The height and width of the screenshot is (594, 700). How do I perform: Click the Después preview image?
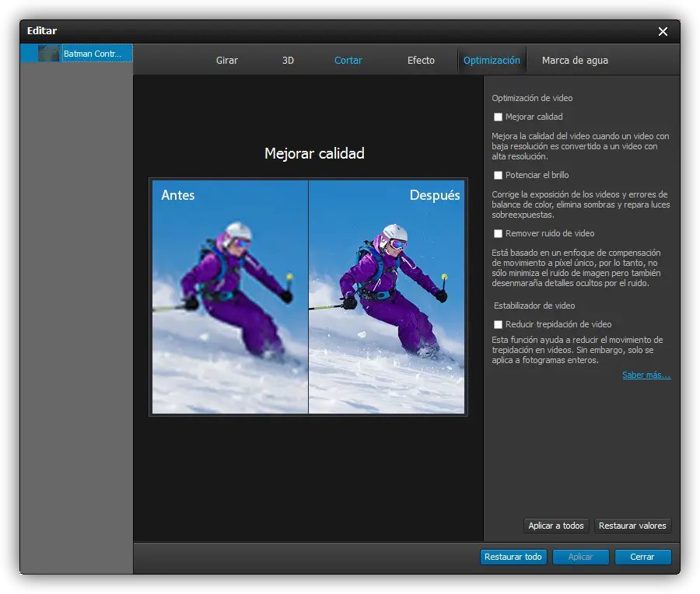[x=387, y=297]
